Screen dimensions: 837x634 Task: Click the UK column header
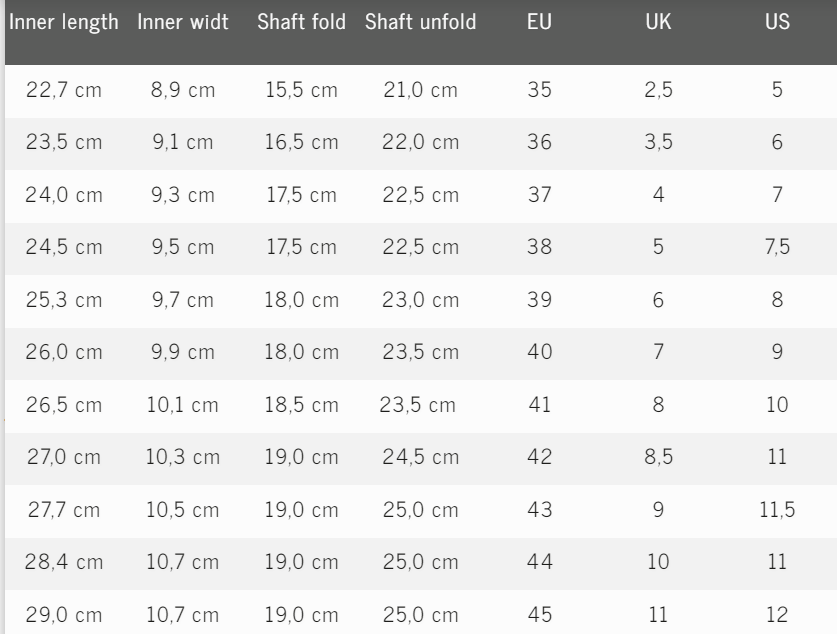click(658, 22)
